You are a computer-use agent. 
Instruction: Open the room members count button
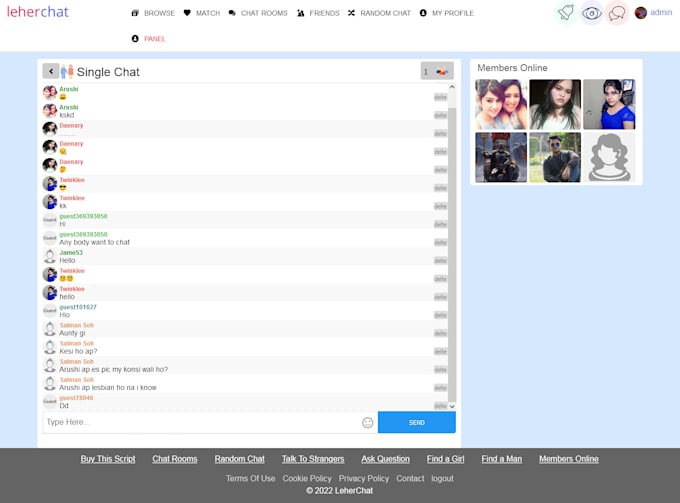point(437,71)
